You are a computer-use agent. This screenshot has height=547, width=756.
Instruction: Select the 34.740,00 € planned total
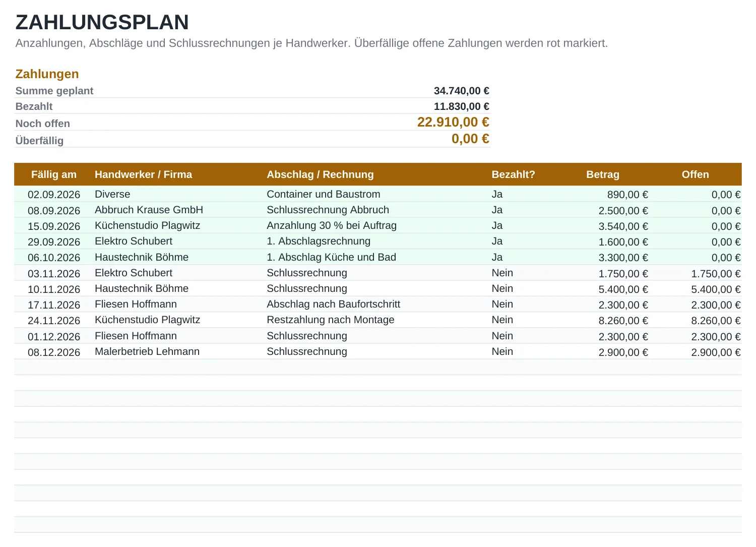(461, 91)
